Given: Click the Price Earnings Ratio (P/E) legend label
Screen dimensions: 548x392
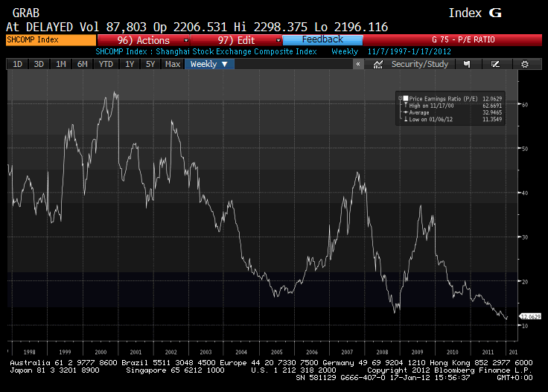Looking at the screenshot, I should (x=443, y=99).
